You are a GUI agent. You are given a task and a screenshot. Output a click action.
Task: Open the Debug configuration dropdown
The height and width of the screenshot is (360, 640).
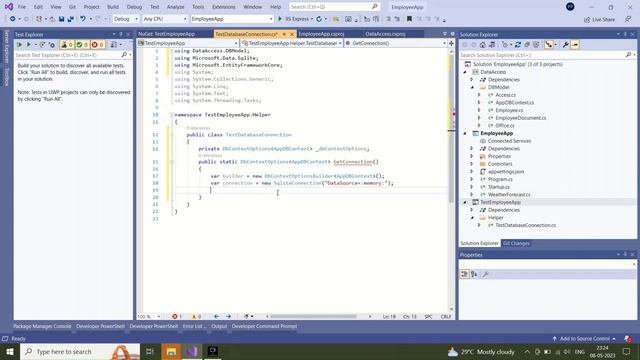tap(126, 19)
